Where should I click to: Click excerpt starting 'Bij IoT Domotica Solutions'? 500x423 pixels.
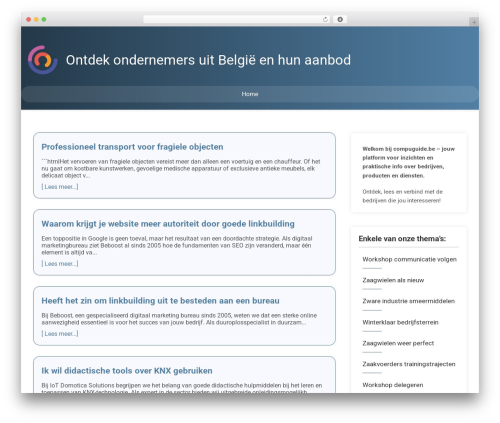pos(182,388)
